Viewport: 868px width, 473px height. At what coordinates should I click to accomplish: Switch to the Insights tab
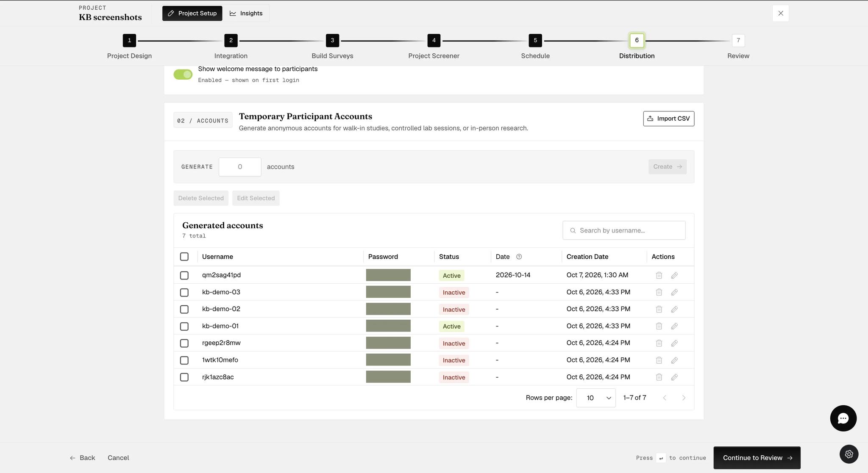coord(246,13)
